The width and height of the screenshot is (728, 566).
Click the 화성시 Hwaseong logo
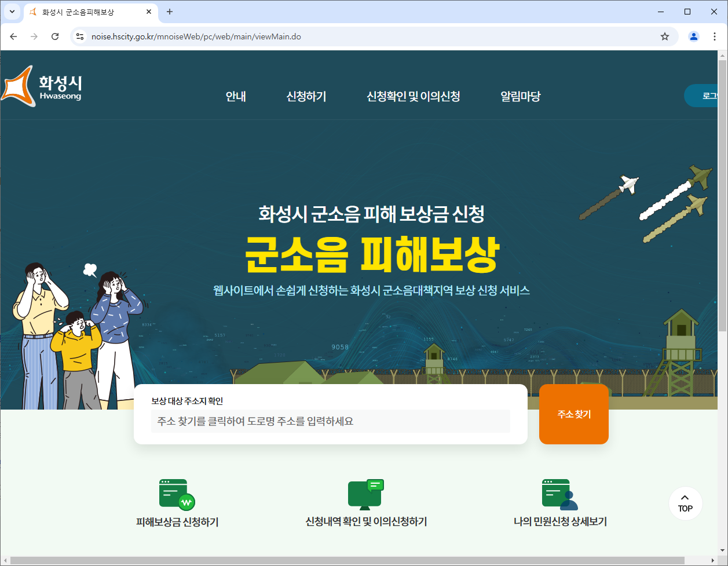pos(43,85)
